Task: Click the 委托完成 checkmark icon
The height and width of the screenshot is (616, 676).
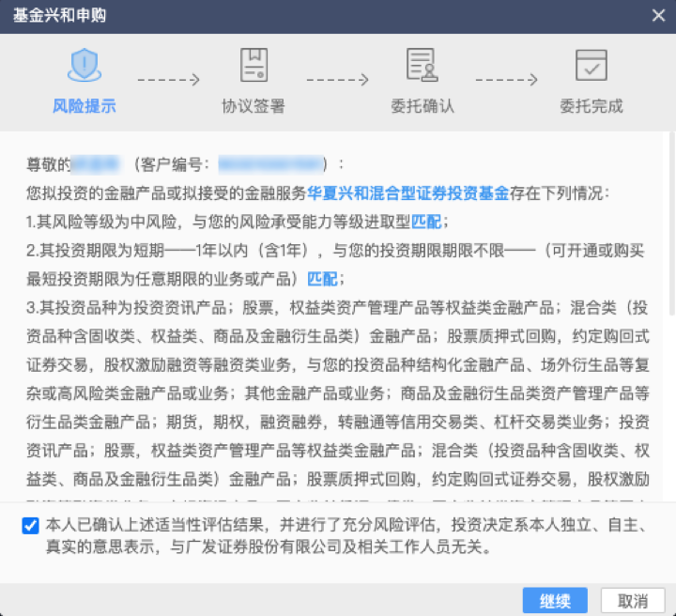Action: (x=591, y=66)
